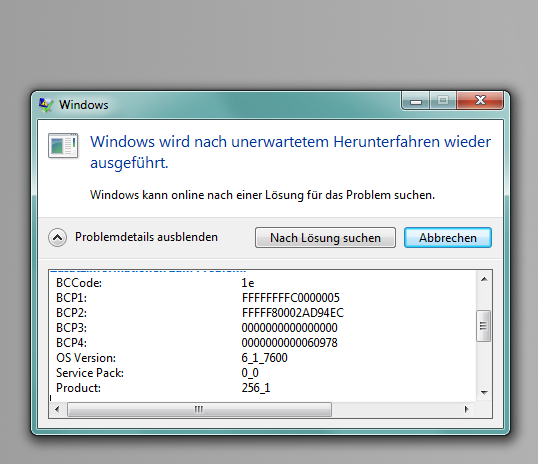This screenshot has width=538, height=464.
Task: Collapse details with the round chevron button
Action: 57,237
